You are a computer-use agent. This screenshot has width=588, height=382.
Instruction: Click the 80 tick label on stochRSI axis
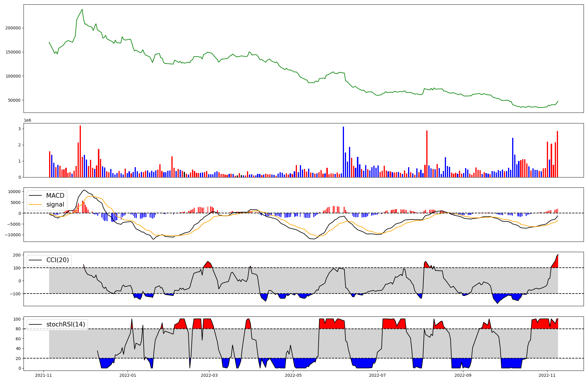18,329
